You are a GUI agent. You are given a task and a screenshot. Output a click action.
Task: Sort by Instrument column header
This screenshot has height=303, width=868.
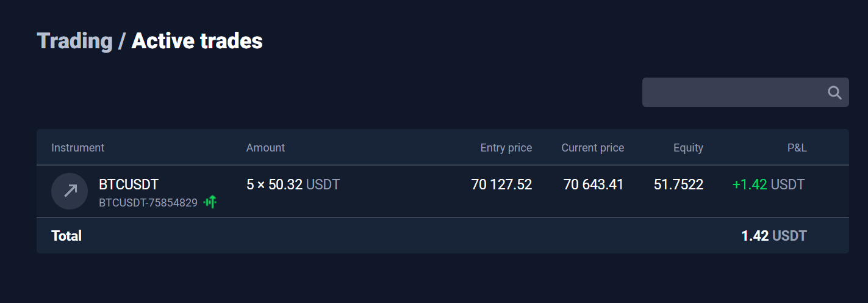tap(77, 148)
